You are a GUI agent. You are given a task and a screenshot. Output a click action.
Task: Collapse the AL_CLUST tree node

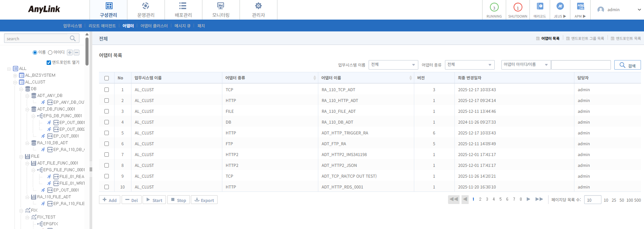[15, 82]
